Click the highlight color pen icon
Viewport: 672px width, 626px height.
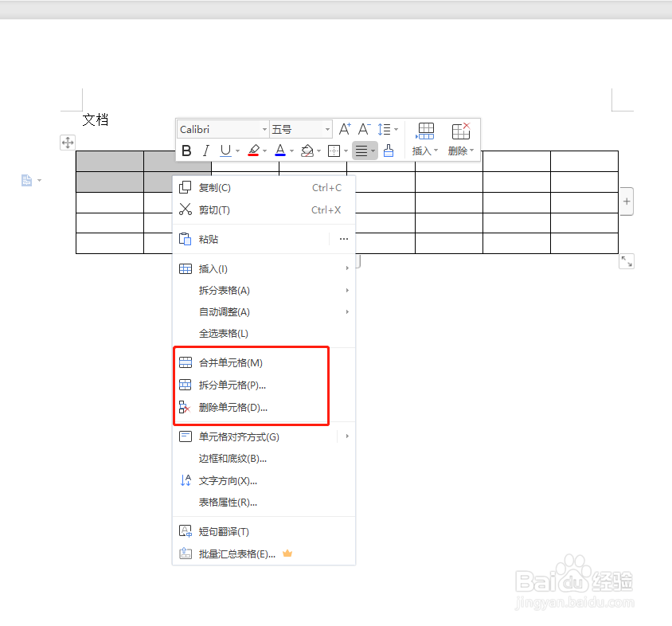254,151
